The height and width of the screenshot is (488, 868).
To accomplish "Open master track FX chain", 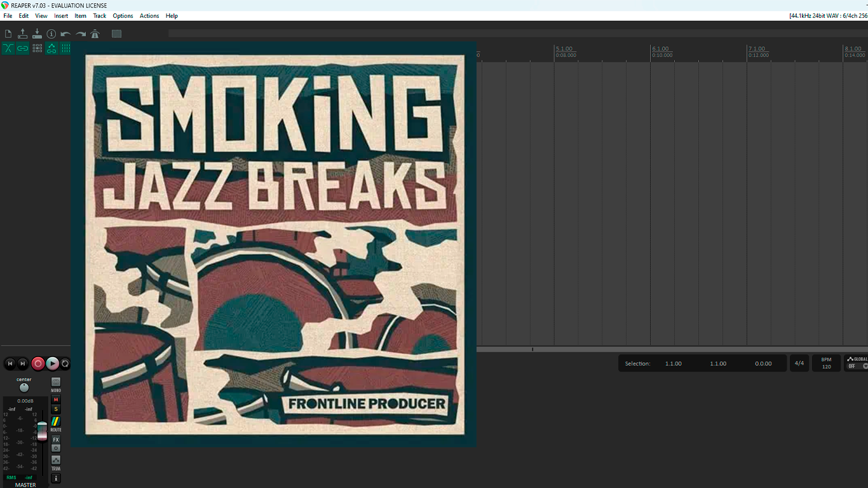I will [56, 440].
